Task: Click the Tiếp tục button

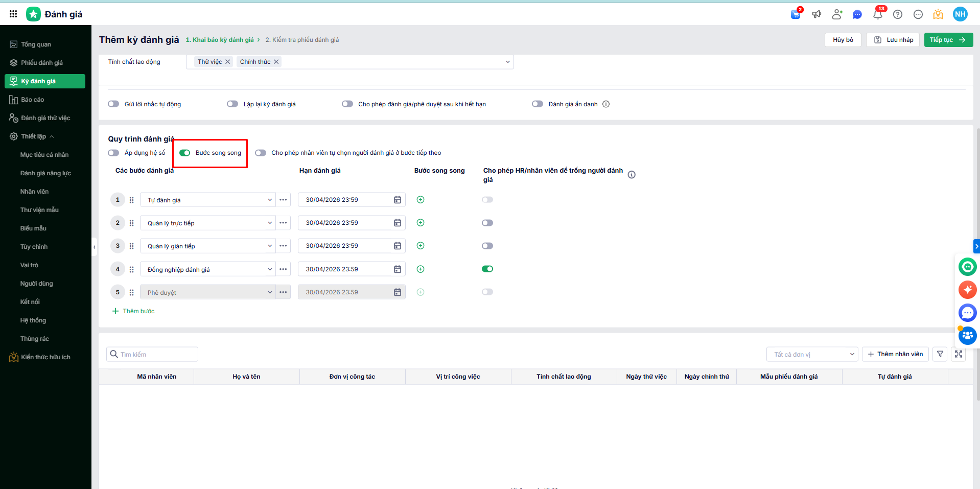Action: [948, 40]
